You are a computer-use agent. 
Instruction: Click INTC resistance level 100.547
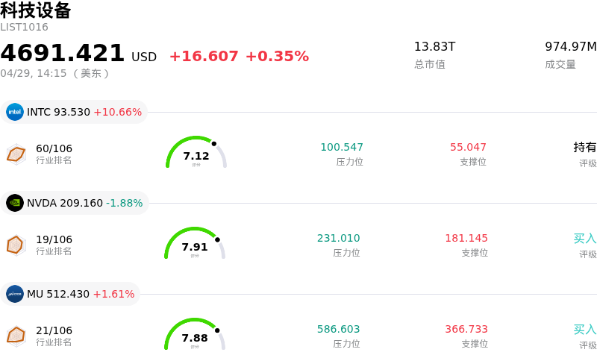click(x=342, y=147)
